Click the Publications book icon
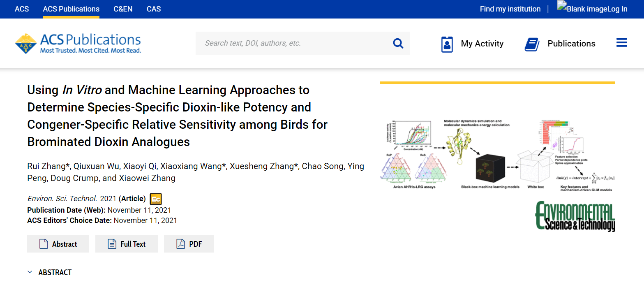Screen dimensions: 644x283 tap(532, 44)
